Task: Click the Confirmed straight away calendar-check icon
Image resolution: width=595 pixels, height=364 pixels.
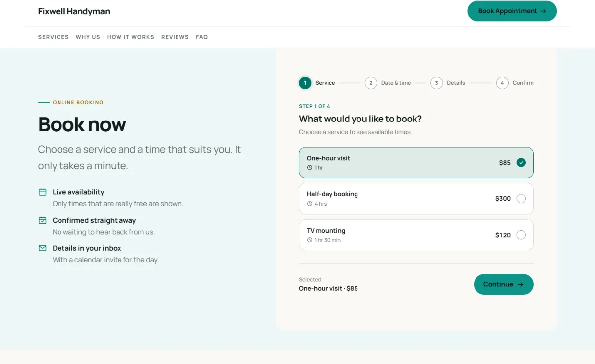Action: point(43,220)
